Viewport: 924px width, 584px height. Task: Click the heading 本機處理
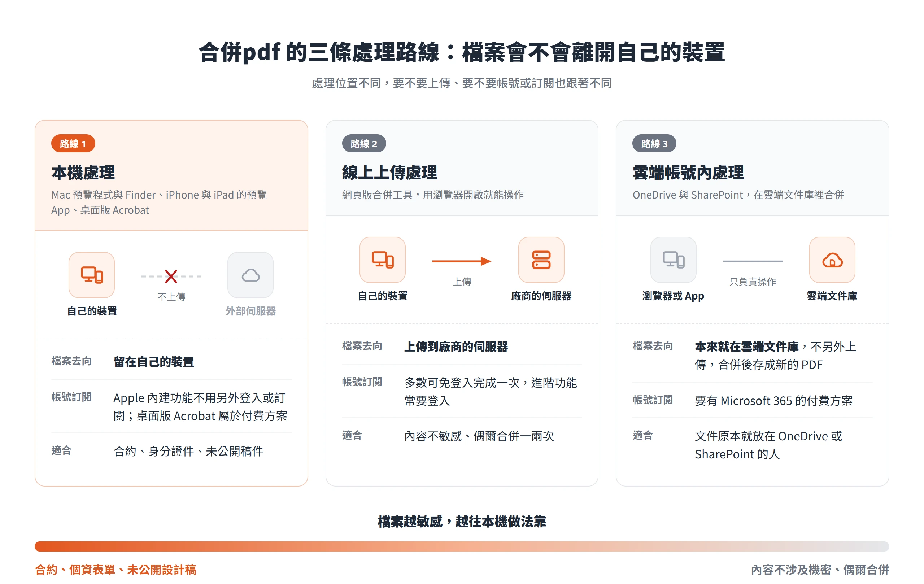click(83, 172)
